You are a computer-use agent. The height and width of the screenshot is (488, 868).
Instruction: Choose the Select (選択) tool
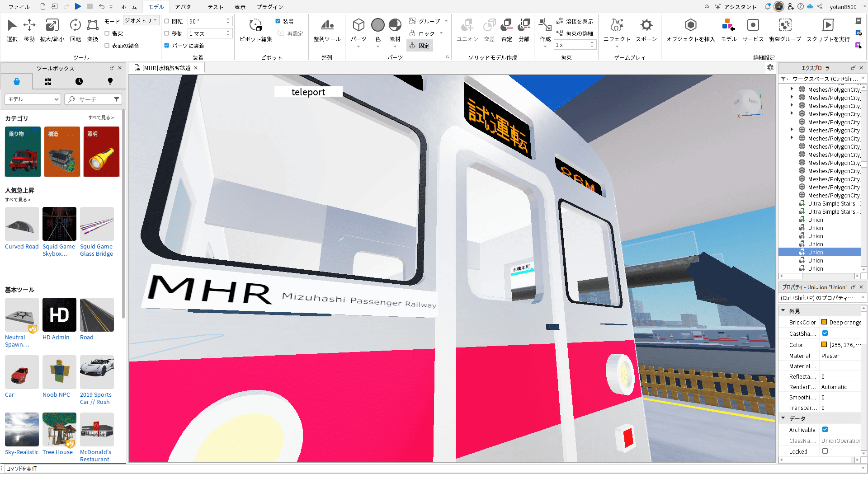[12, 30]
